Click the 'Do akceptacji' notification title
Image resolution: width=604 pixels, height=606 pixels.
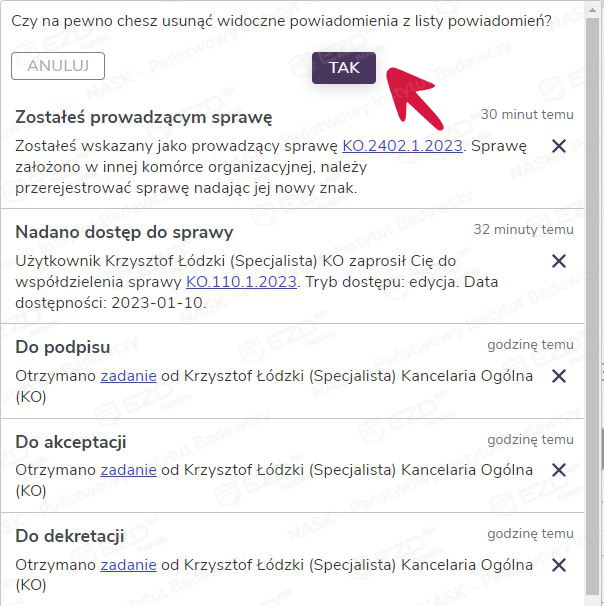point(71,441)
